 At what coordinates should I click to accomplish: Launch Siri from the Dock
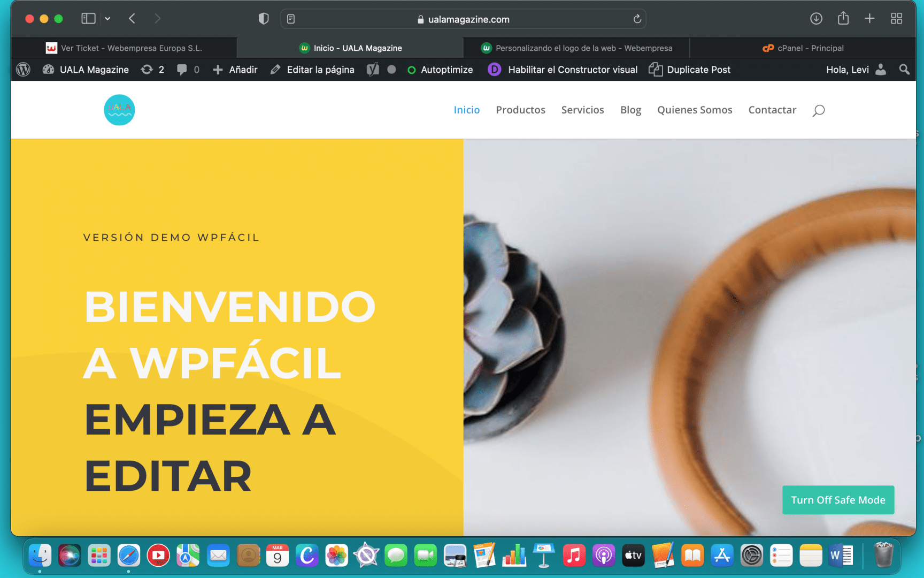click(x=70, y=556)
